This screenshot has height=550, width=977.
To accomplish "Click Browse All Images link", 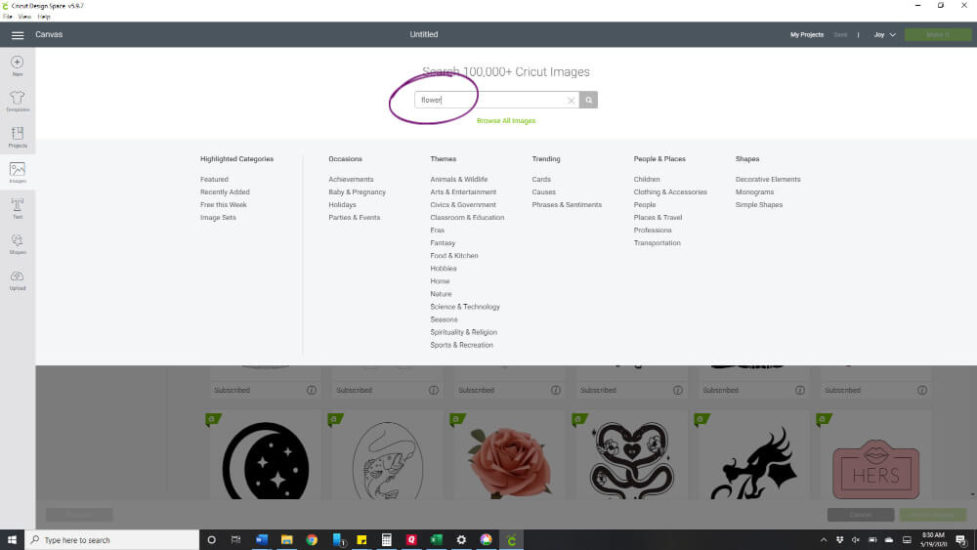I will (x=506, y=121).
